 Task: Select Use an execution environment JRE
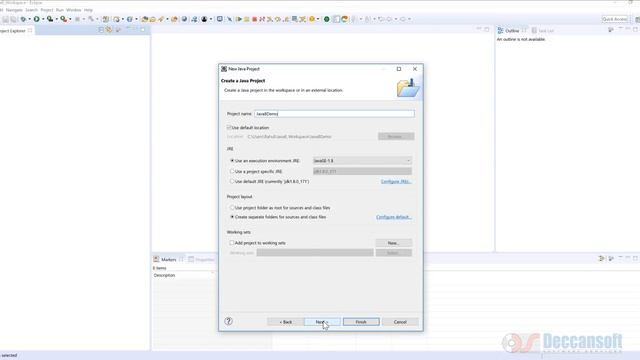point(232,161)
